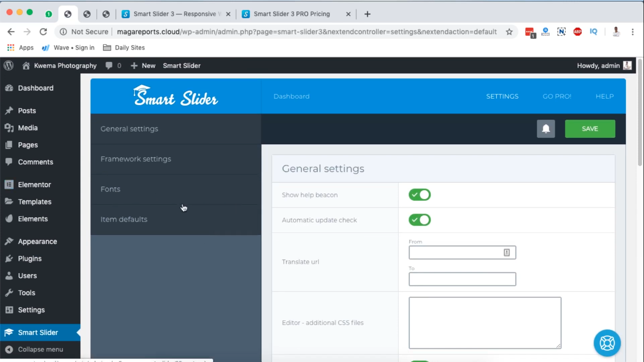The width and height of the screenshot is (644, 362).
Task: Click New in the admin bar
Action: tap(143, 66)
